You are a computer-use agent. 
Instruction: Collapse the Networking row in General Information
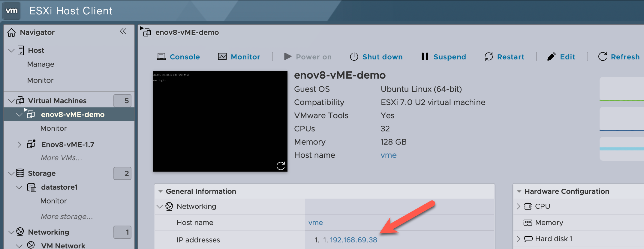[160, 206]
